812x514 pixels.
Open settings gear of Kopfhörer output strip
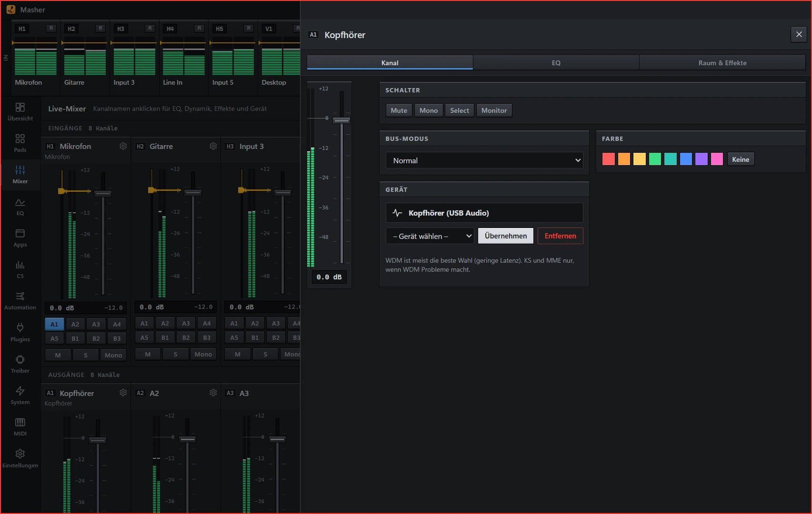(123, 393)
